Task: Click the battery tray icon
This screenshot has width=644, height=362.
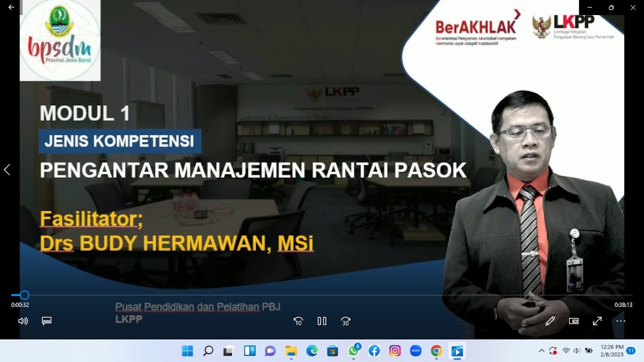Action: [588, 351]
